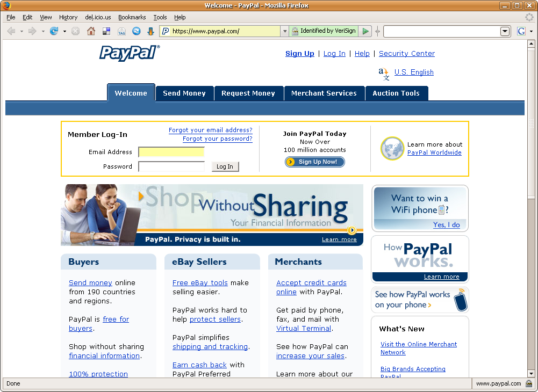The width and height of the screenshot is (538, 392).
Task: Click the Firefox icon in title bar
Action: pos(6,5)
